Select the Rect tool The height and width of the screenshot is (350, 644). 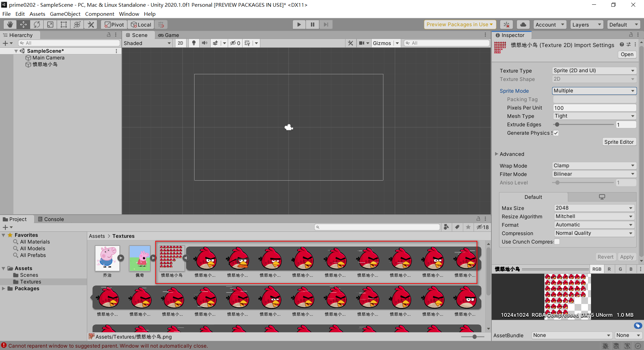[64, 25]
